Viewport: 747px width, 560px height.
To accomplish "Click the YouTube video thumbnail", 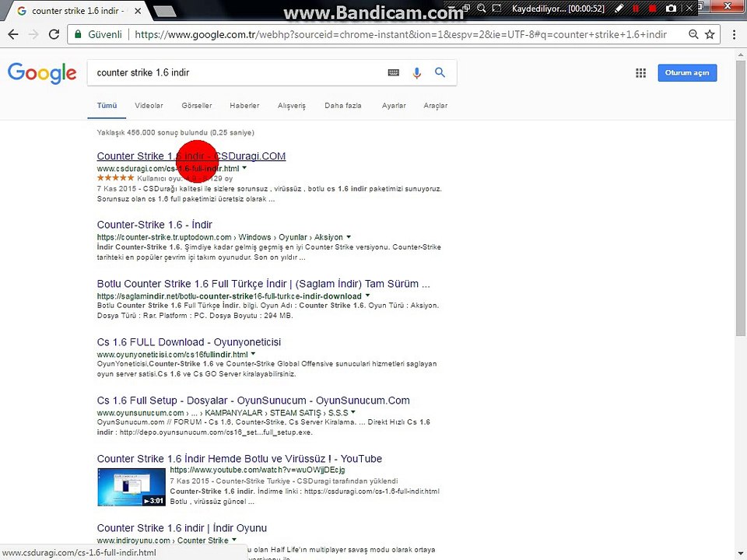I will pyautogui.click(x=132, y=487).
